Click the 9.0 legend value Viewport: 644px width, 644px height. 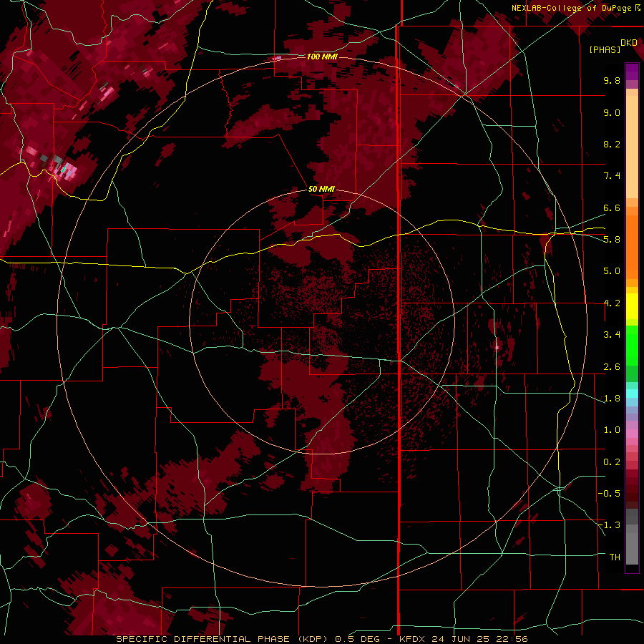(x=612, y=112)
